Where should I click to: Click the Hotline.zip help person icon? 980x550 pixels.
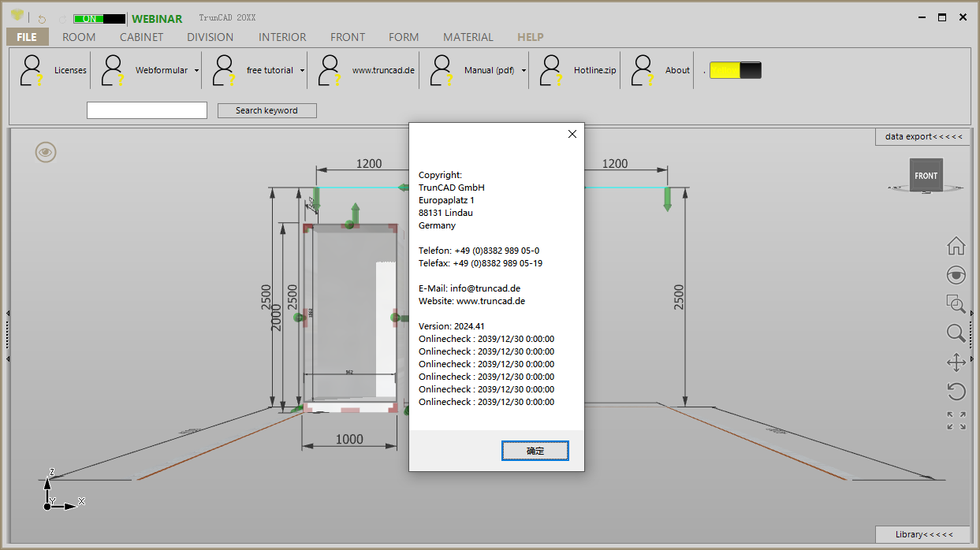[551, 70]
